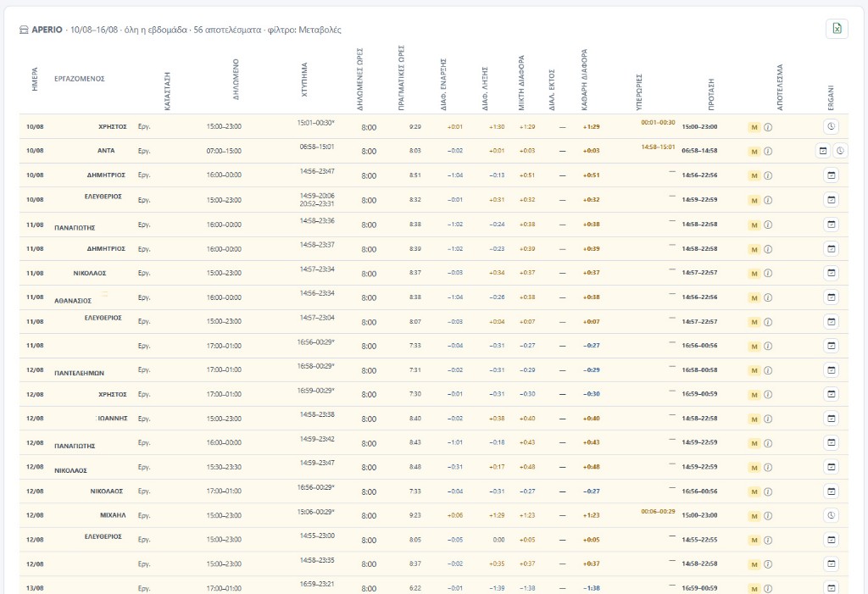The image size is (868, 594).
Task: Click the M badge for 10/08 ΕΛΕΥΘΕΡΙΟΣ
Action: click(754, 200)
